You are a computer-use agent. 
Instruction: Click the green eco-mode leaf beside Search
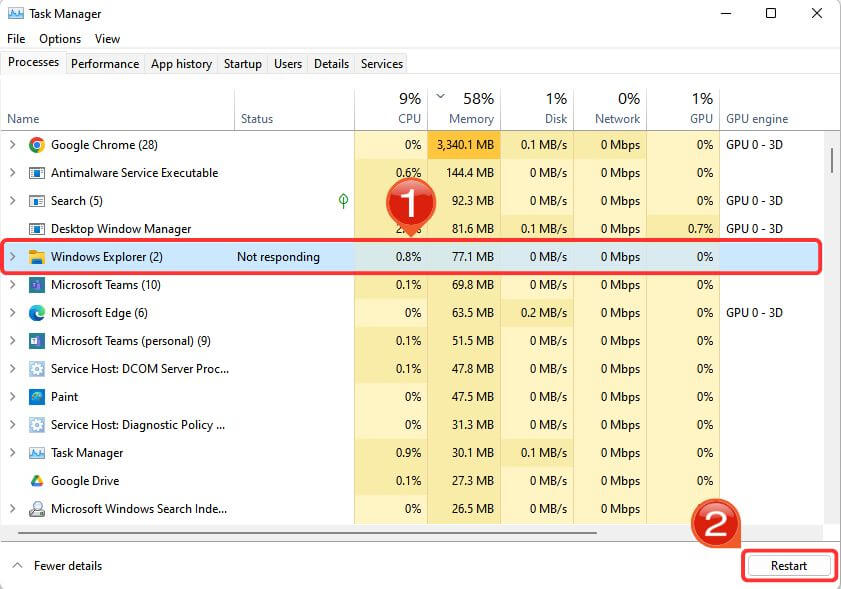point(343,200)
